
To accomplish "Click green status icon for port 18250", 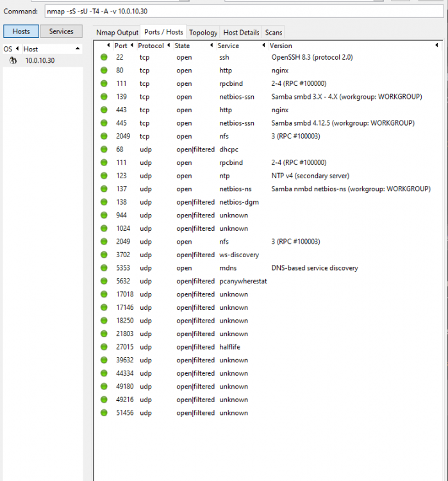I will [x=104, y=321].
